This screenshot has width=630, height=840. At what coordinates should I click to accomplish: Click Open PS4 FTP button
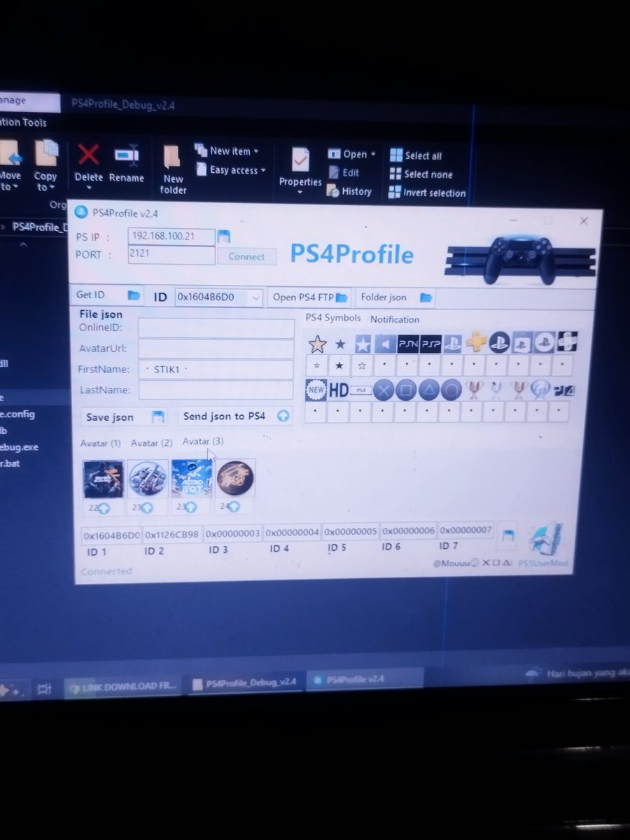[x=310, y=297]
